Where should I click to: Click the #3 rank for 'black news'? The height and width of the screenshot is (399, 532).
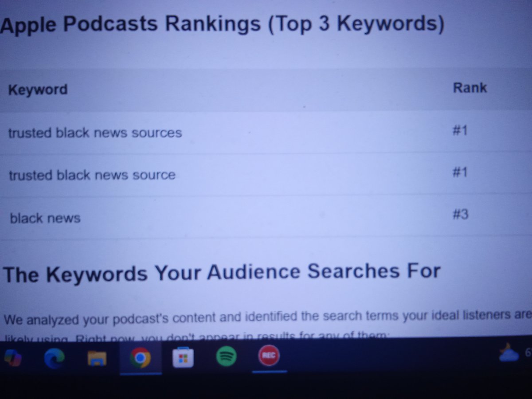[x=461, y=215]
